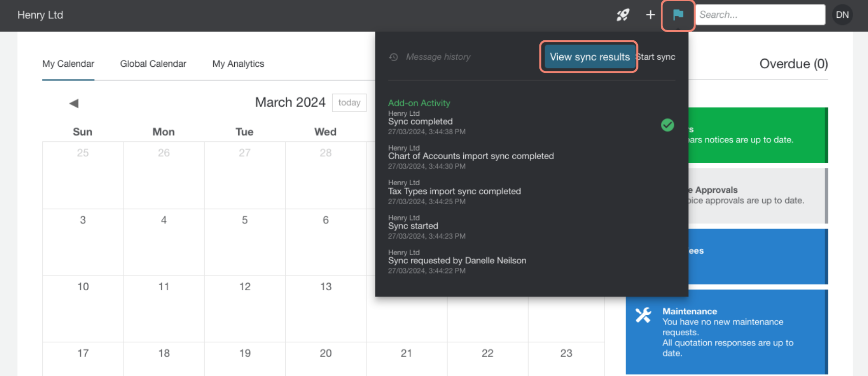The width and height of the screenshot is (868, 376).
Task: Click the Message history clock icon
Action: pos(393,57)
